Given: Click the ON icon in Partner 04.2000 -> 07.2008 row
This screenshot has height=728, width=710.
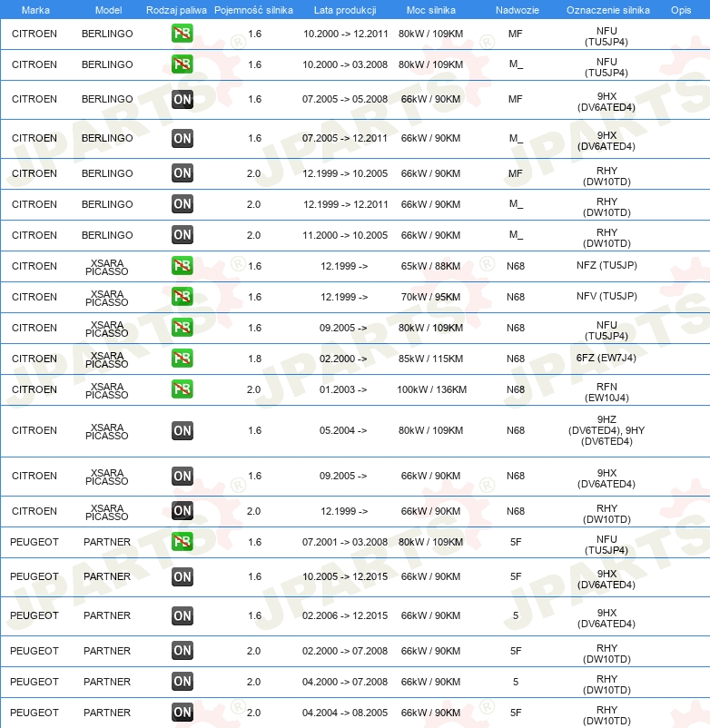Looking at the screenshot, I should coord(182,682).
